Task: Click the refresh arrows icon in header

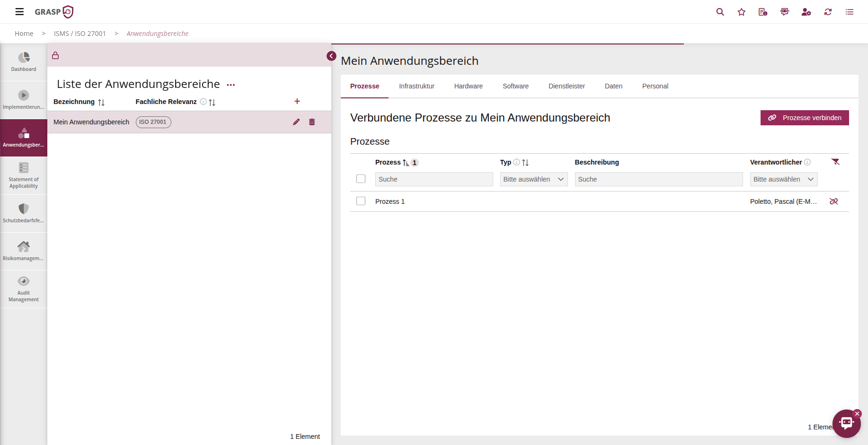Action: click(x=828, y=12)
